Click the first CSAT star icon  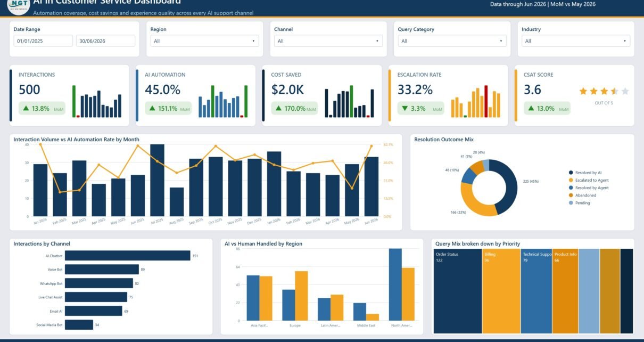[583, 91]
